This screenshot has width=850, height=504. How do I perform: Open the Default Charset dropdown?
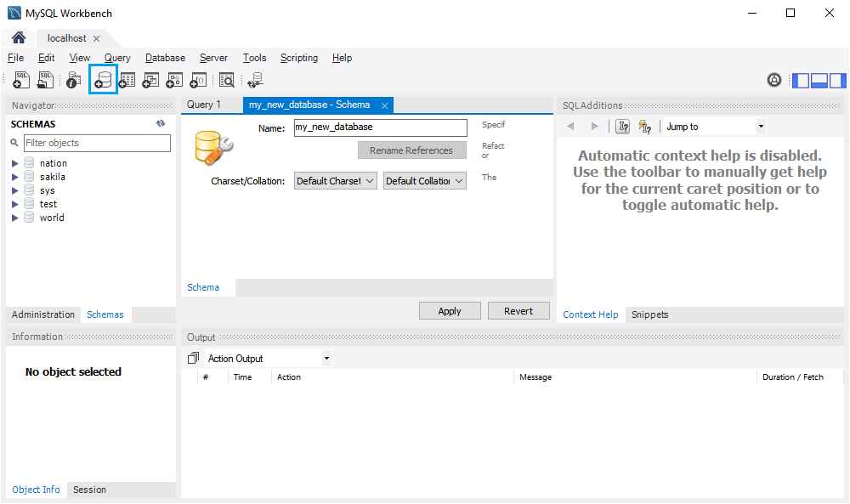click(x=335, y=181)
